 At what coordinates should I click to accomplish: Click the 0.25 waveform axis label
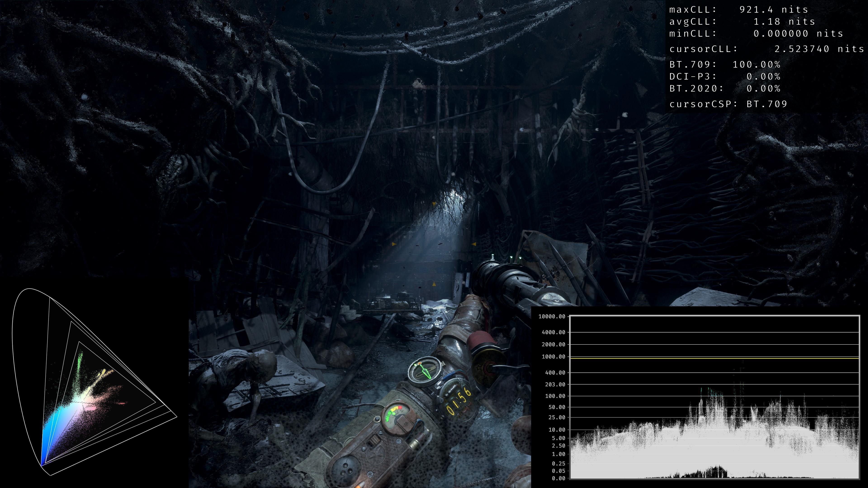point(558,464)
